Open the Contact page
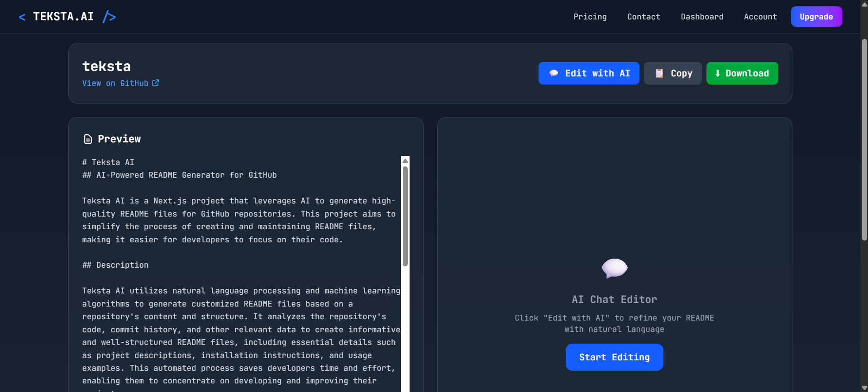The image size is (868, 392). [x=644, y=17]
